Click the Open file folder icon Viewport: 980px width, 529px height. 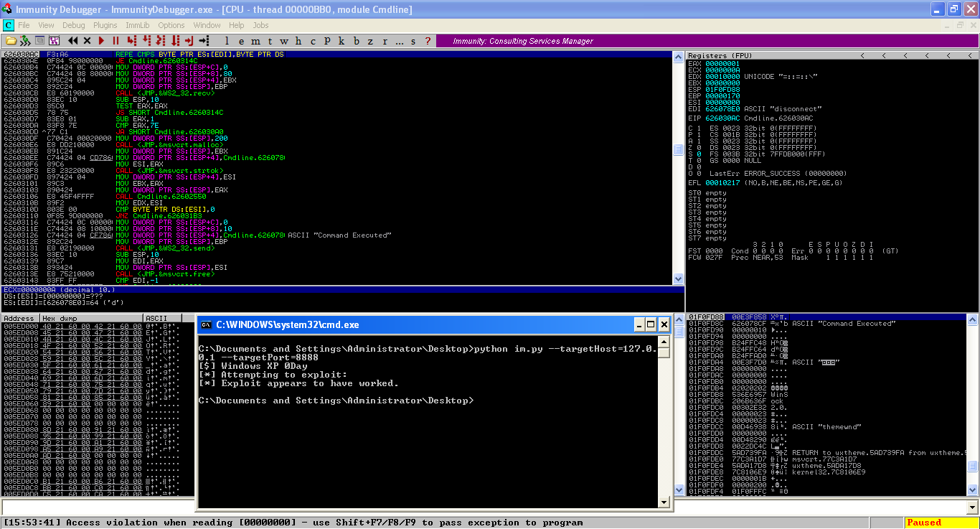11,41
